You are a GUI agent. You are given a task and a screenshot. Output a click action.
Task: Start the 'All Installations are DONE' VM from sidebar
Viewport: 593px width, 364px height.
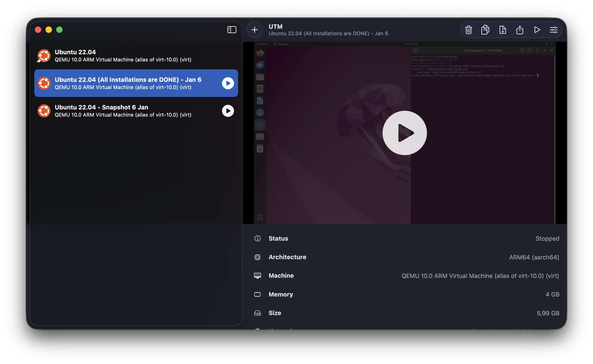(228, 83)
